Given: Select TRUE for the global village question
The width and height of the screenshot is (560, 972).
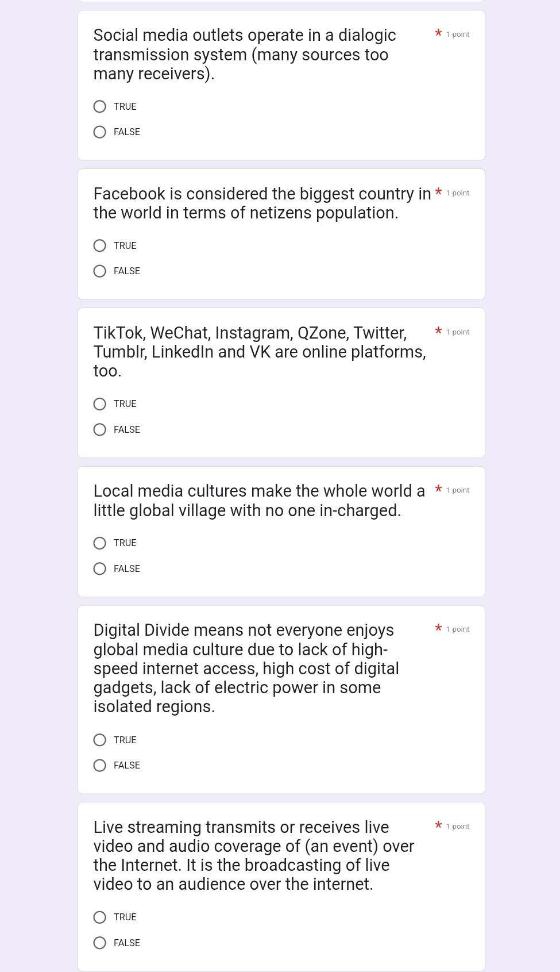Looking at the screenshot, I should tap(99, 543).
